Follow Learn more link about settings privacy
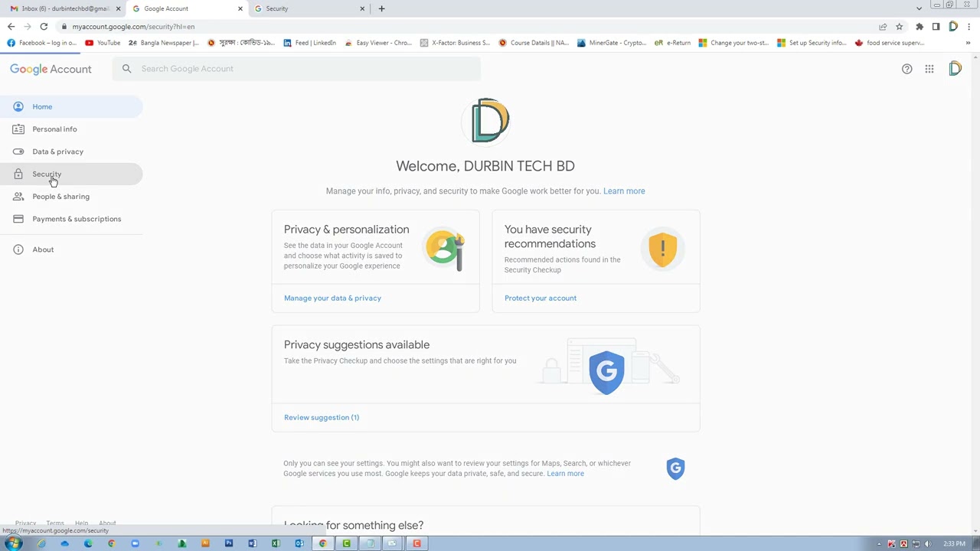Screen dimensions: 980x551 565,474
